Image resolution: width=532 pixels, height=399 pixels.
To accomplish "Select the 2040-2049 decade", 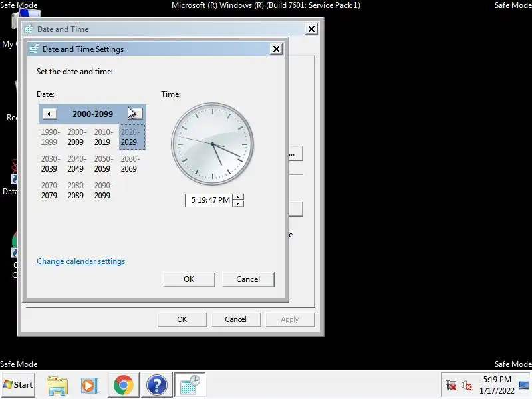I will pyautogui.click(x=76, y=164).
